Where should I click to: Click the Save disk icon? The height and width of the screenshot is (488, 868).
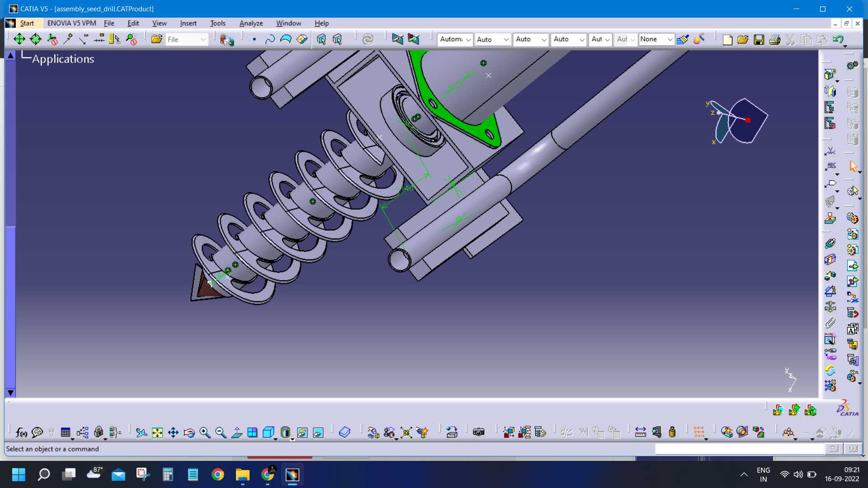click(759, 40)
